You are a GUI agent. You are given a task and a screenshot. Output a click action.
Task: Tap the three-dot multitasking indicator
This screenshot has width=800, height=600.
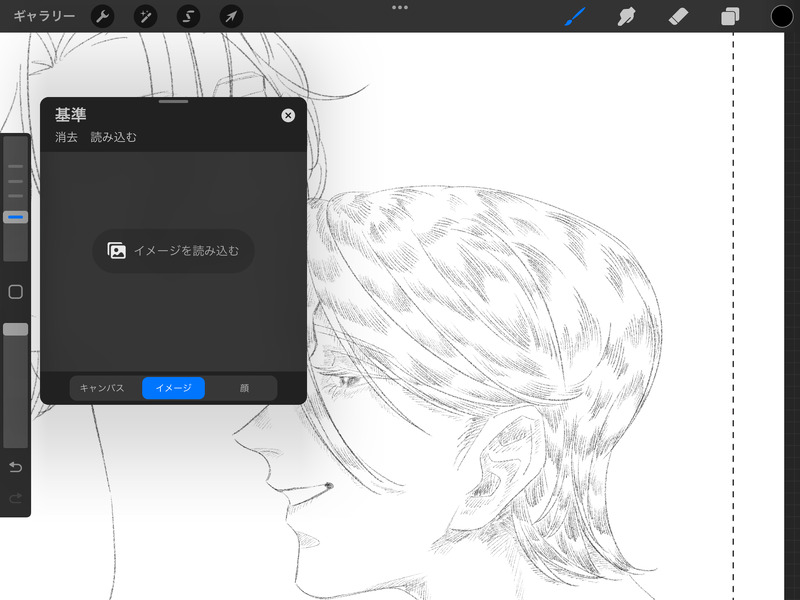click(400, 8)
